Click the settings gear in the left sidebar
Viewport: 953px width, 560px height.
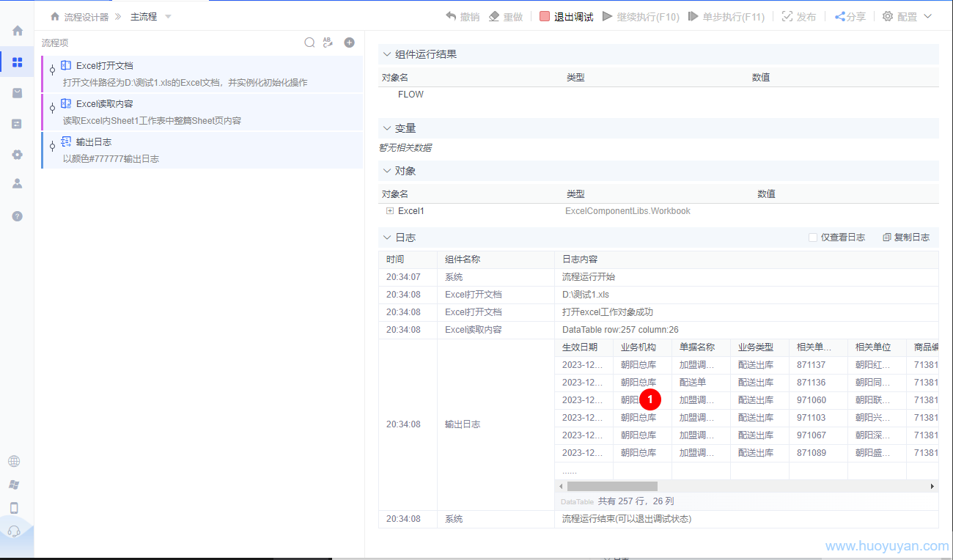[17, 154]
